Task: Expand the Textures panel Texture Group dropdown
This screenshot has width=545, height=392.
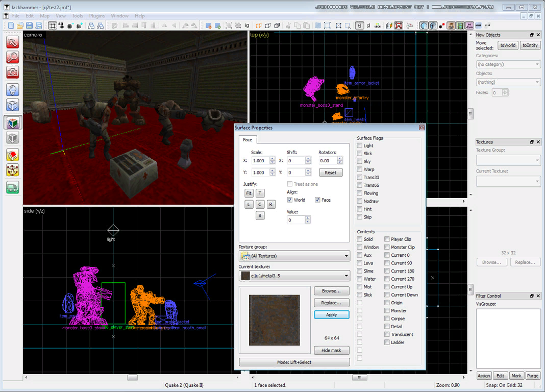Action: pos(508,160)
